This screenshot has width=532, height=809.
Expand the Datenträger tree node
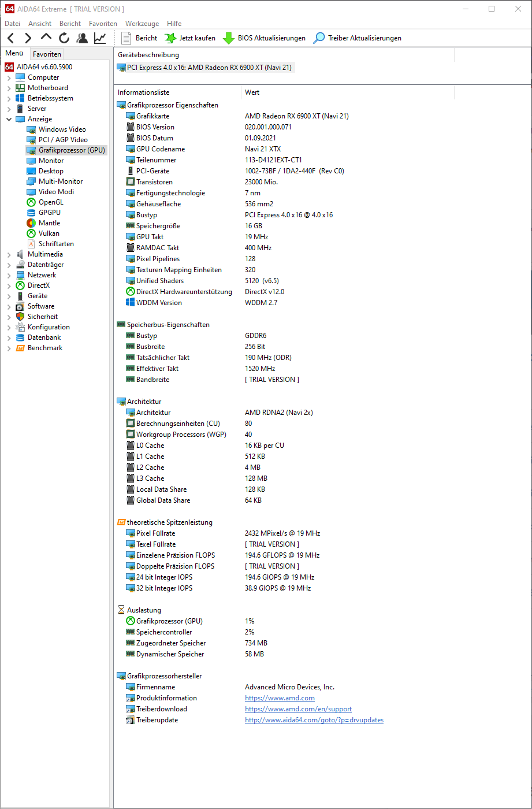click(x=9, y=265)
